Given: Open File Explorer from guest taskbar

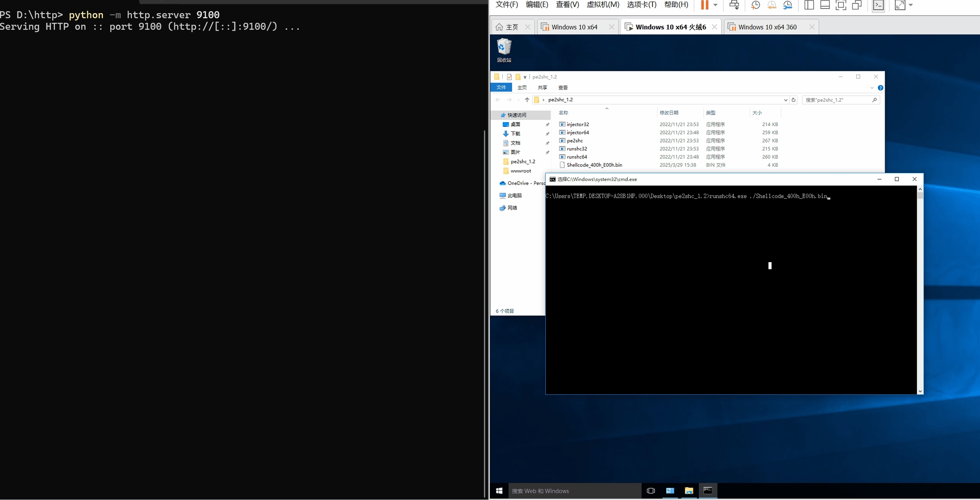Looking at the screenshot, I should coord(689,491).
